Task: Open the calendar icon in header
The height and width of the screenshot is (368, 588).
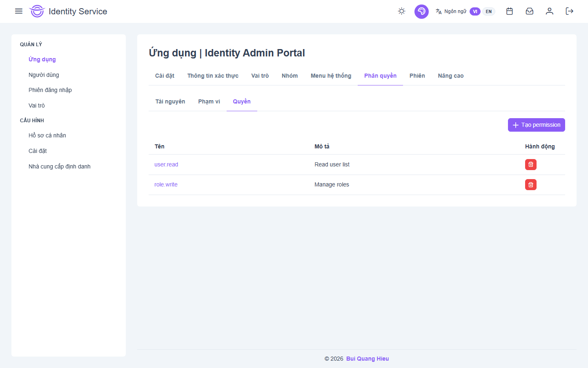Action: pos(509,11)
